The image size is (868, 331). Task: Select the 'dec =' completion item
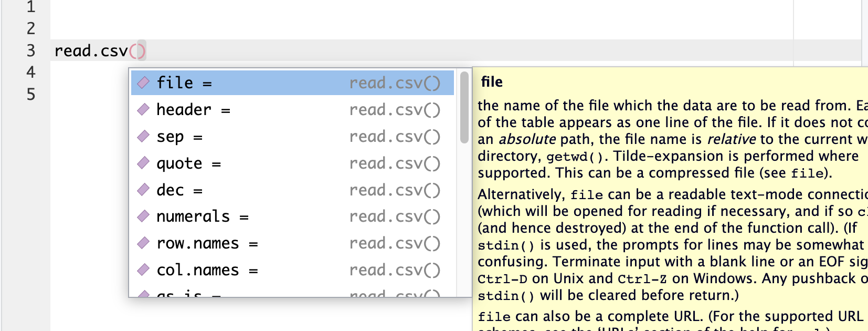point(292,190)
